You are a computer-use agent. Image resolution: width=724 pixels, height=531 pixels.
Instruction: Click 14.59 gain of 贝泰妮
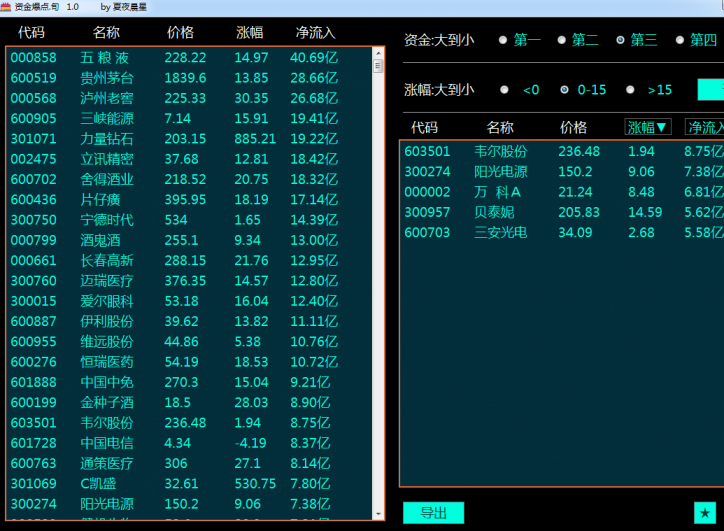[645, 212]
